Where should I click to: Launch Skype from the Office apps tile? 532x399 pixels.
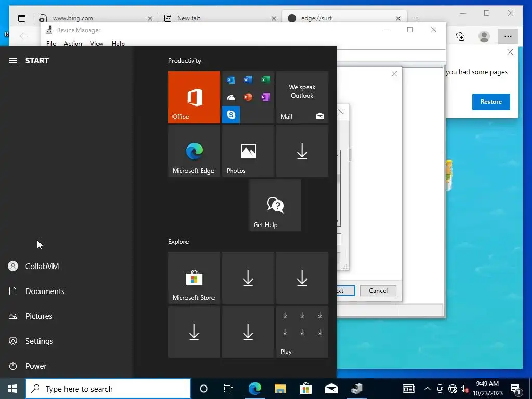click(x=231, y=115)
